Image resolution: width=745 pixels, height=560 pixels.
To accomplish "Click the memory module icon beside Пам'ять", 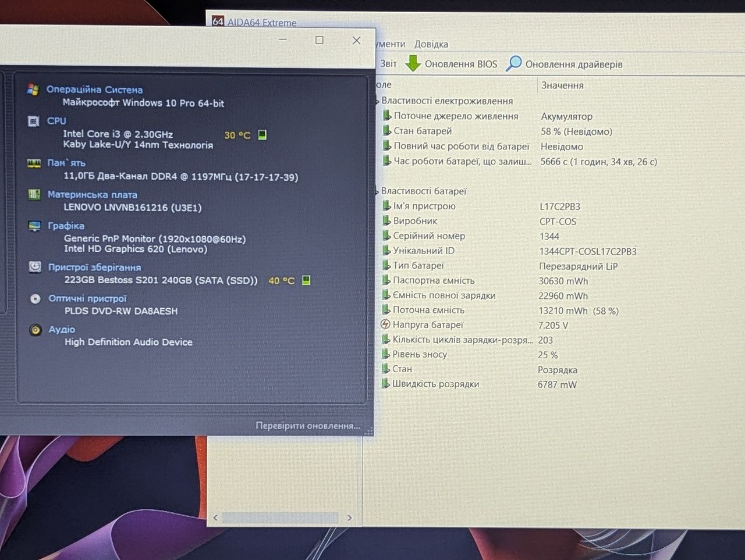I will [34, 163].
